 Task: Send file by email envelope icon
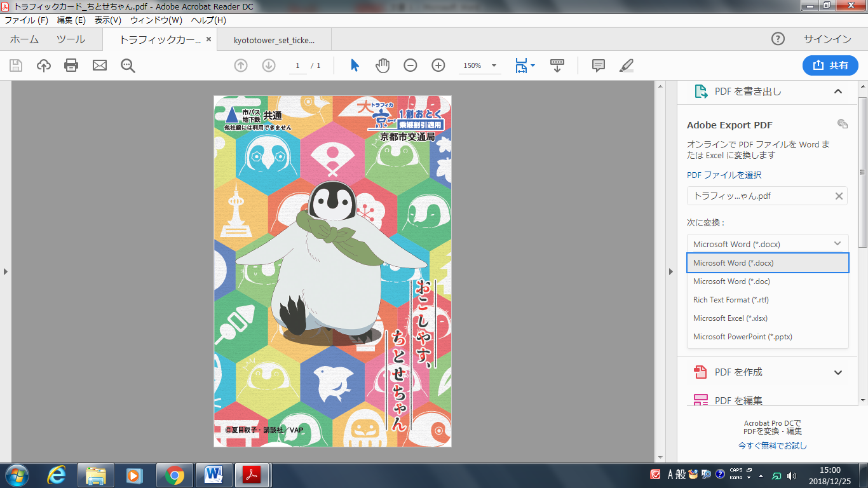pos(100,65)
